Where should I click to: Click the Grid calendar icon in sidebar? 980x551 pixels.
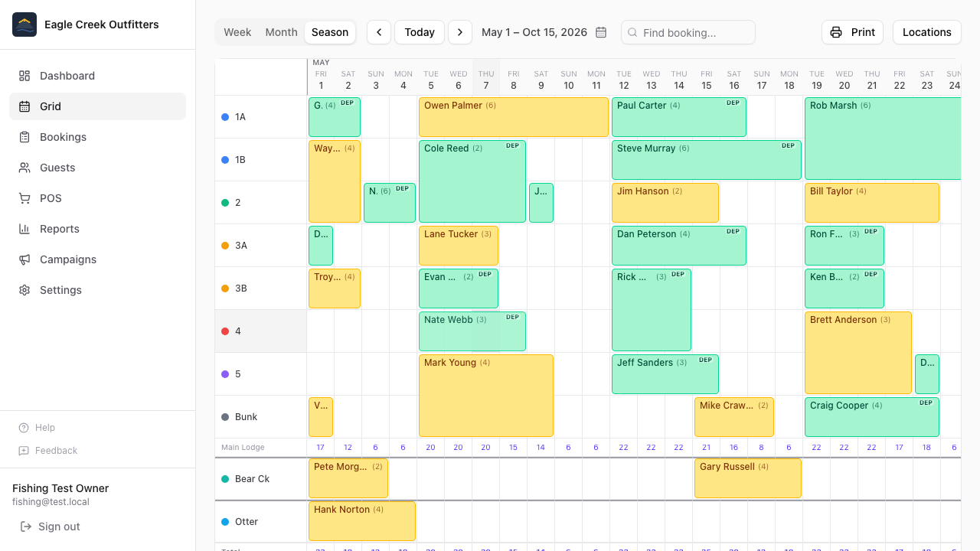click(x=24, y=106)
